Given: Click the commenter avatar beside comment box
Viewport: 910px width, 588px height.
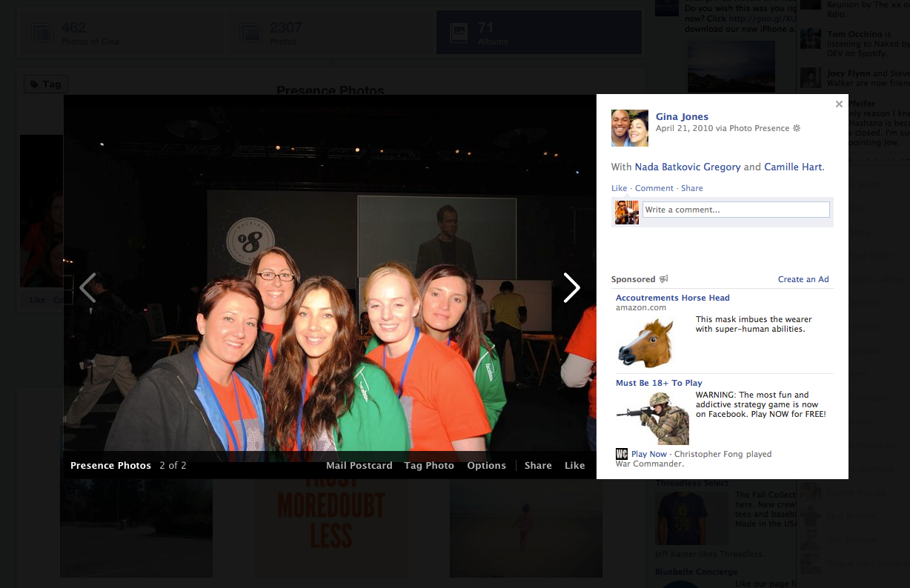Looking at the screenshot, I should point(627,213).
